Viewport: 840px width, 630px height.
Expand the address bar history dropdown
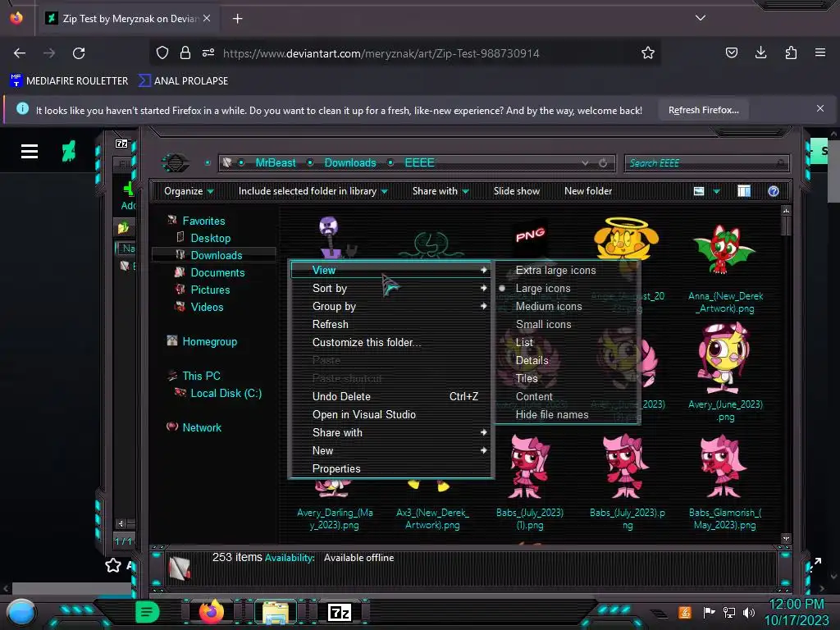585,163
